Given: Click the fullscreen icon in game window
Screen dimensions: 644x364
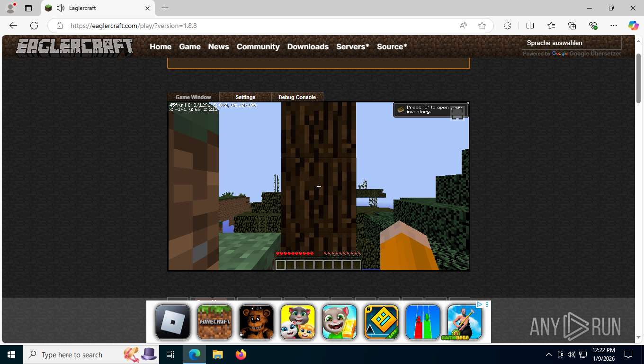Looking at the screenshot, I should (457, 114).
